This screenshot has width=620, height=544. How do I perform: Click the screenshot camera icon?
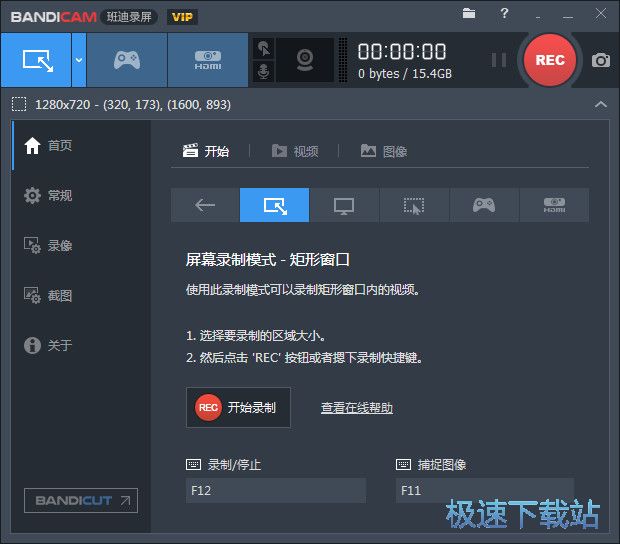(x=600, y=60)
